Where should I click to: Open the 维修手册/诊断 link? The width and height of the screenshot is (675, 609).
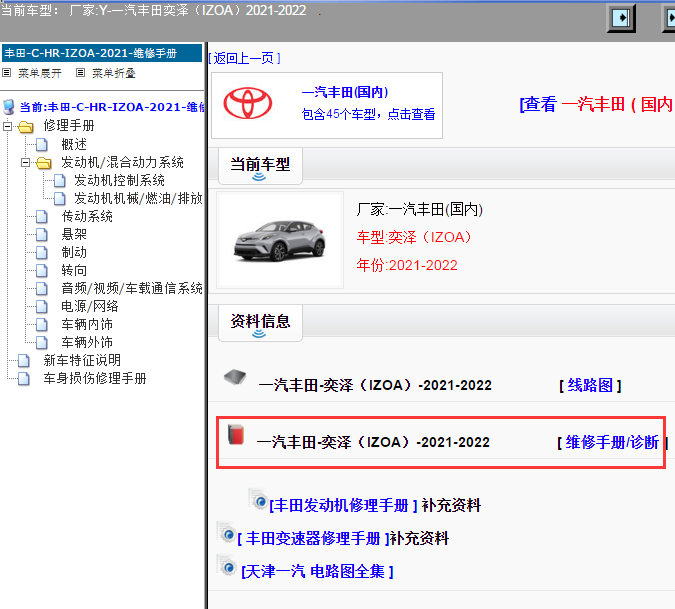(612, 442)
